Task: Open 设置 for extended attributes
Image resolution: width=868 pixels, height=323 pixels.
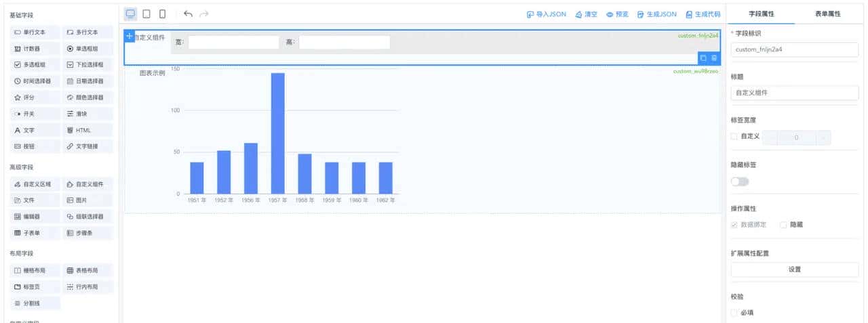Action: (795, 270)
